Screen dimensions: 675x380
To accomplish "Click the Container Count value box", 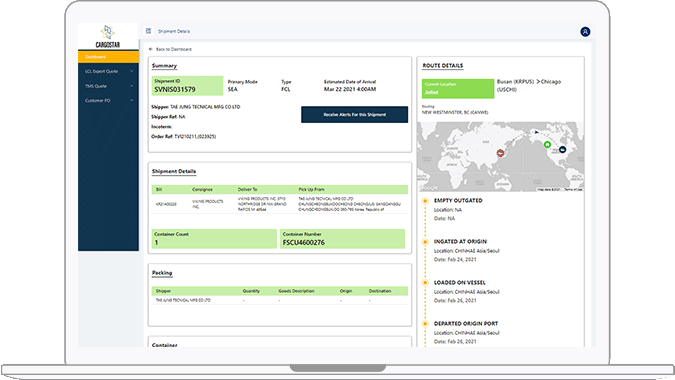I will (214, 238).
